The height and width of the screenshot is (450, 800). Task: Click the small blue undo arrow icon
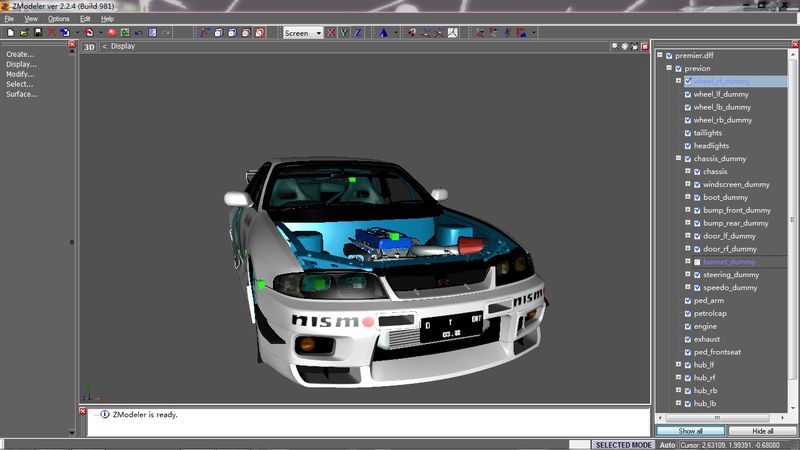[139, 33]
